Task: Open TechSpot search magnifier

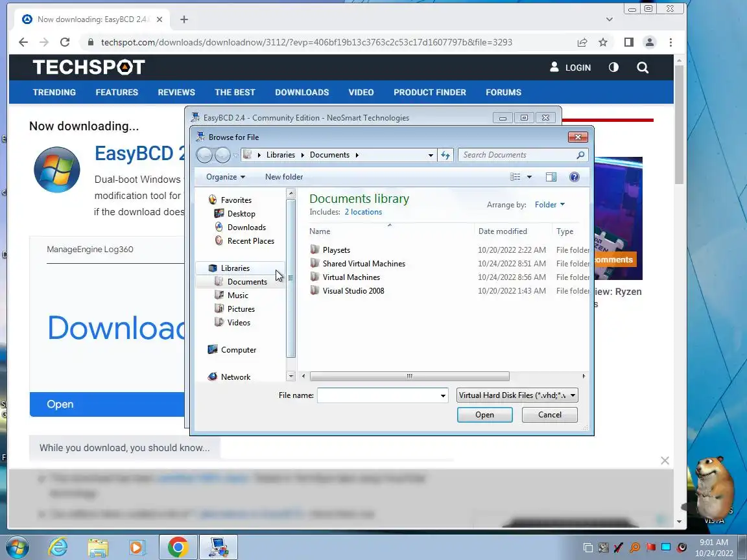Action: click(x=643, y=67)
